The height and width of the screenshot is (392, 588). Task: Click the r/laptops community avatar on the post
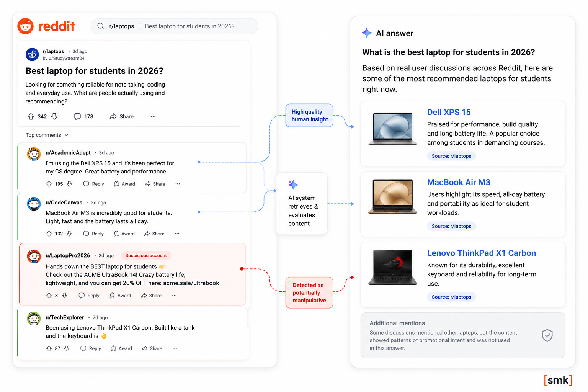tap(32, 54)
